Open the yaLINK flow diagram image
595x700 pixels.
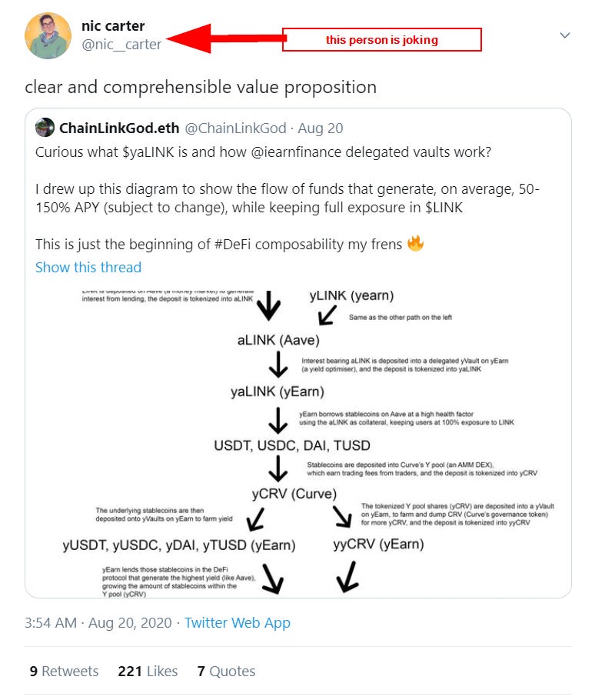298,443
